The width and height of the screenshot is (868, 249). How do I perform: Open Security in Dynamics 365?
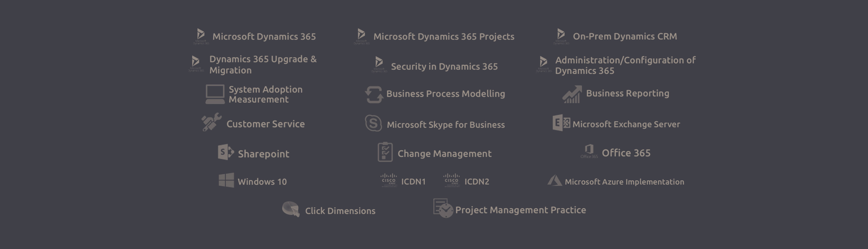(x=444, y=67)
